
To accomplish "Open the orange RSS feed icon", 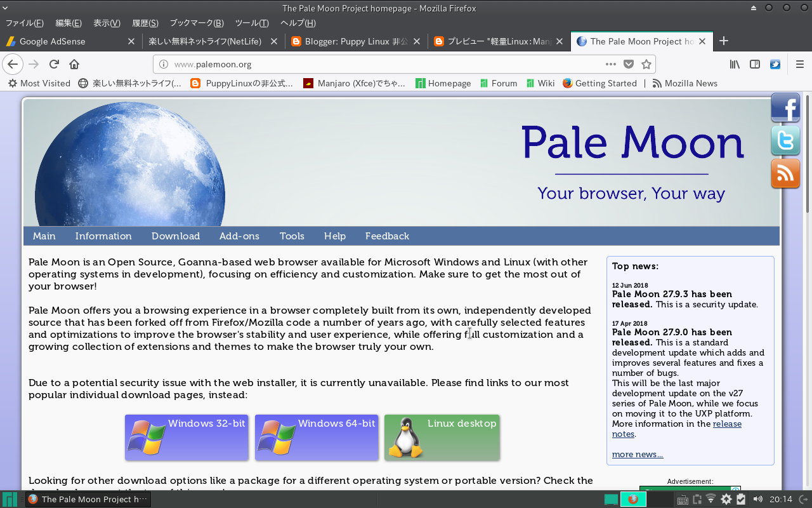I will tap(785, 174).
